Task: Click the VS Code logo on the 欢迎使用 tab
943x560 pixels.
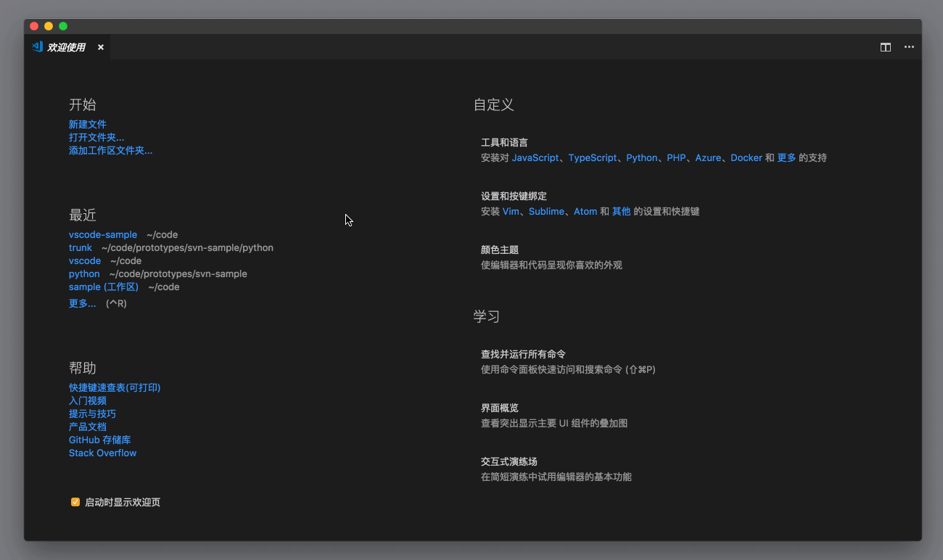Action: [37, 46]
